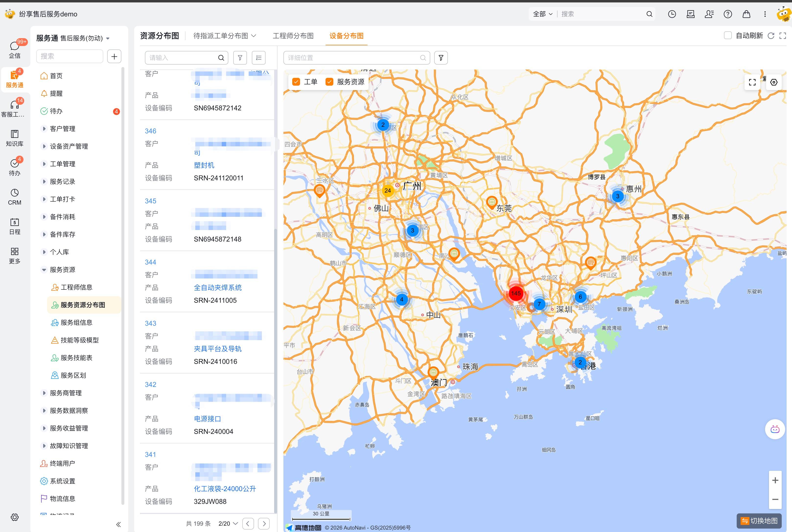792x532 pixels.
Task: Uncheck the 服务资源 map layer checkbox
Action: [329, 82]
